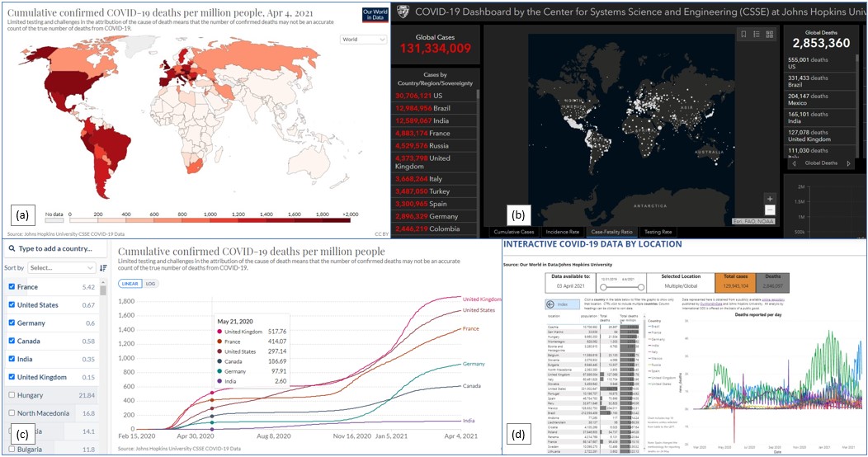Check the Hungary checkbox

tap(12, 395)
